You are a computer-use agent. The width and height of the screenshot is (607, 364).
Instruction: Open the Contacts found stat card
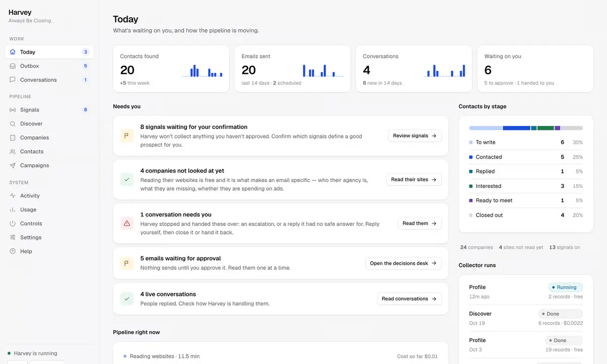171,69
